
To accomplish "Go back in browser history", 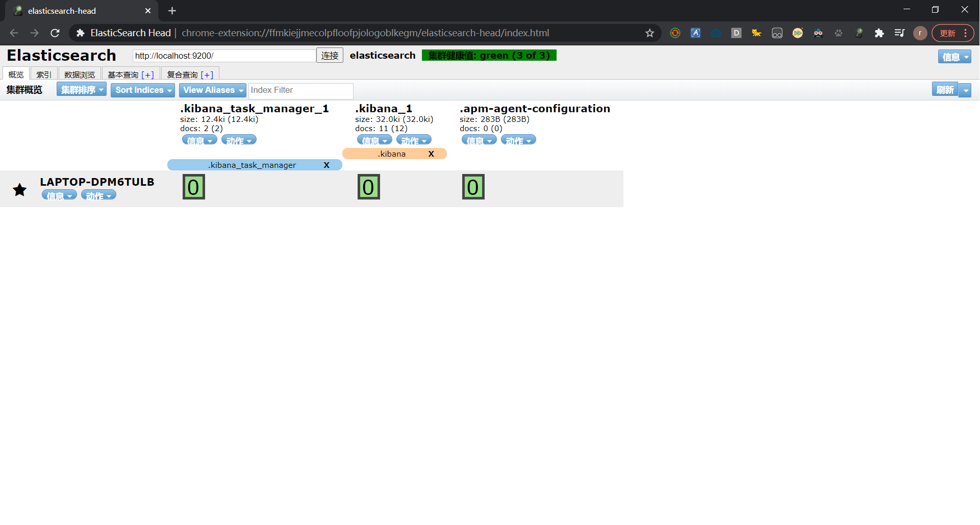I will point(14,33).
